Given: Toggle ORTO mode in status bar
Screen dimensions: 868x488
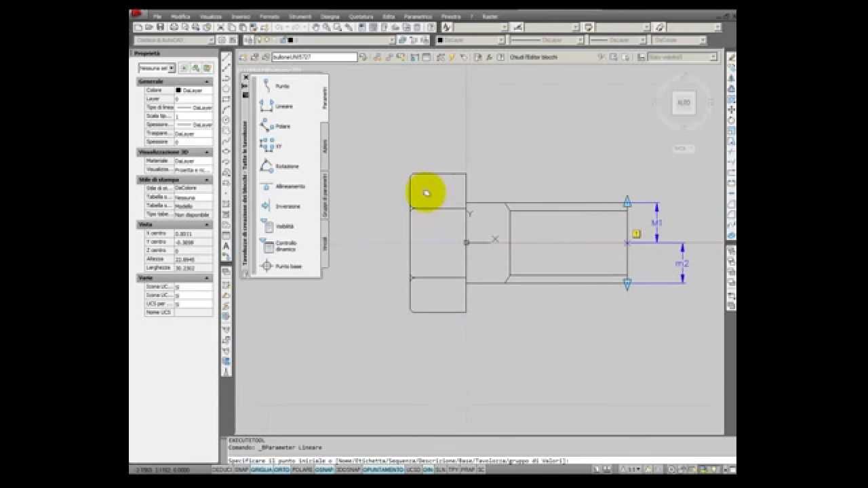Looking at the screenshot, I should [281, 469].
